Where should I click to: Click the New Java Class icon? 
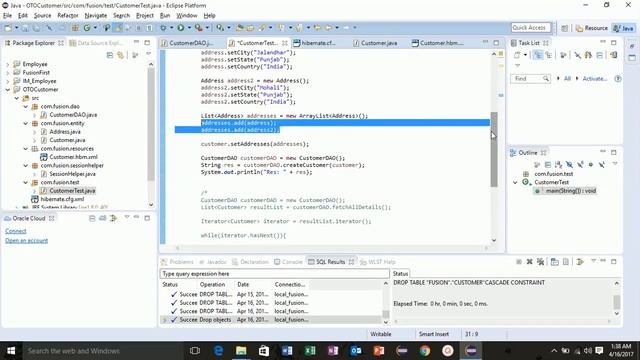[x=87, y=28]
